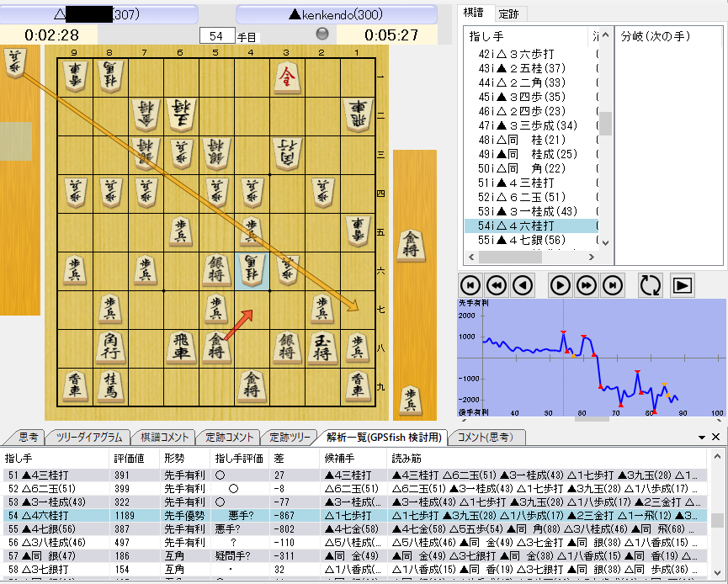Select analysis row 52 △6二玉(51)
Viewport: 728px width, 584px height.
tap(354, 488)
